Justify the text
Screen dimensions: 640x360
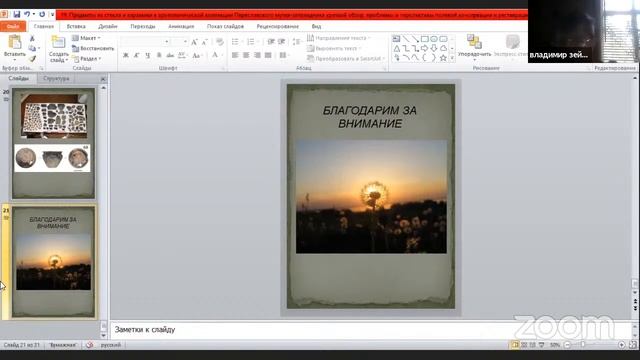[268, 55]
